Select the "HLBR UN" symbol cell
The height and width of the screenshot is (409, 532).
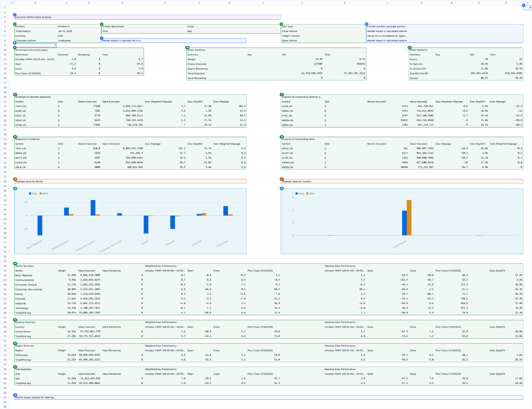click(36, 111)
